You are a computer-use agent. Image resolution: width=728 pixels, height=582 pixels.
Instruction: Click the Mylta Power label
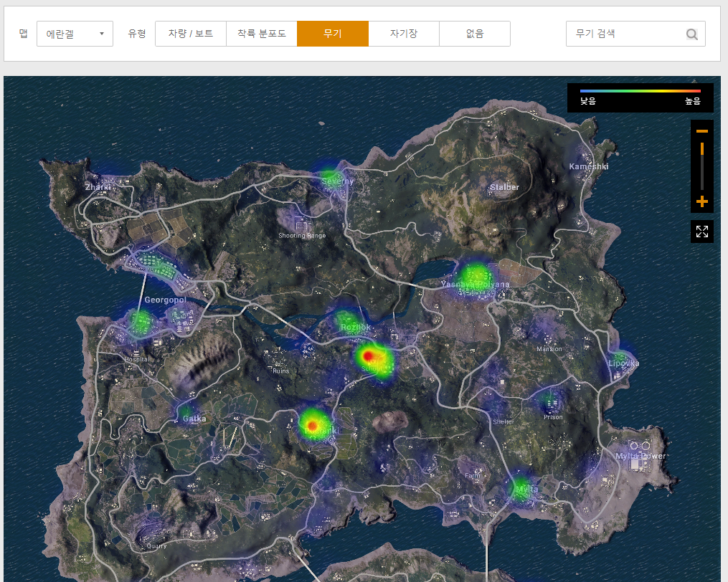[x=640, y=457]
